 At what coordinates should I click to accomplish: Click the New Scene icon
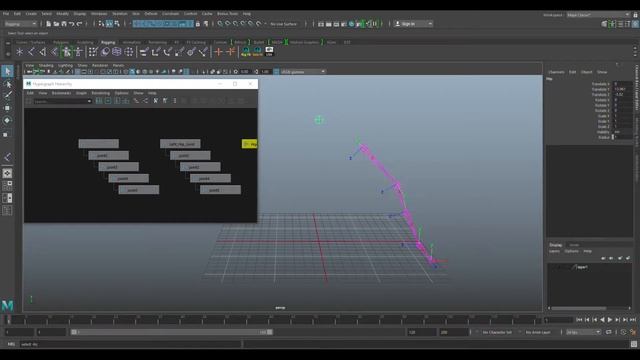click(49, 24)
